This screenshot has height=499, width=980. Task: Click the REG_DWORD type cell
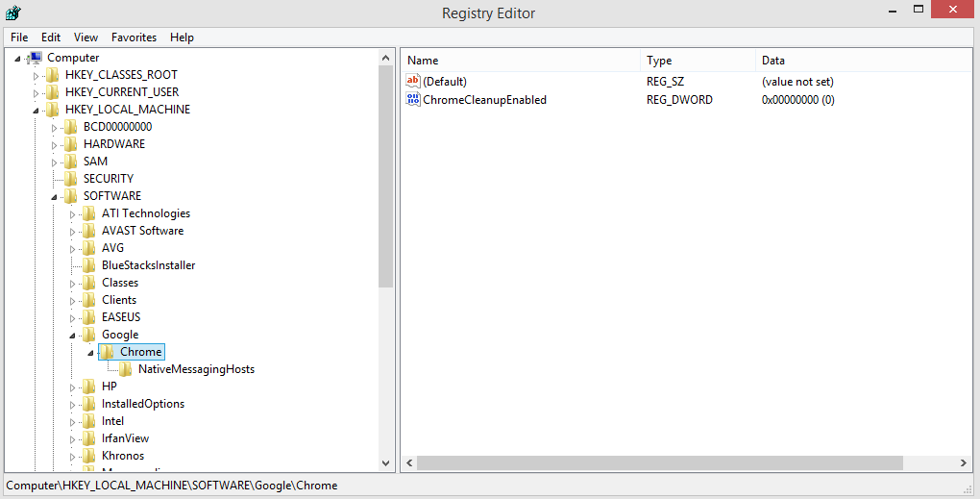click(679, 99)
